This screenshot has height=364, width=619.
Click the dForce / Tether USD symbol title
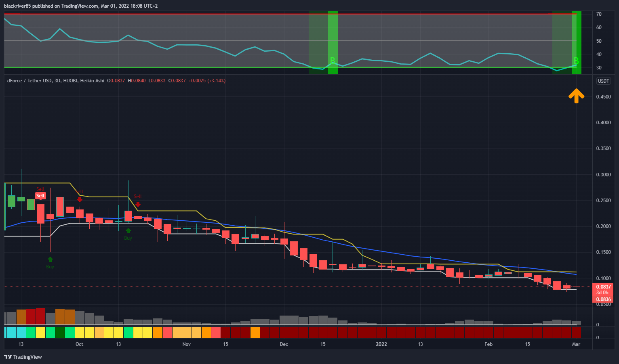click(x=31, y=81)
